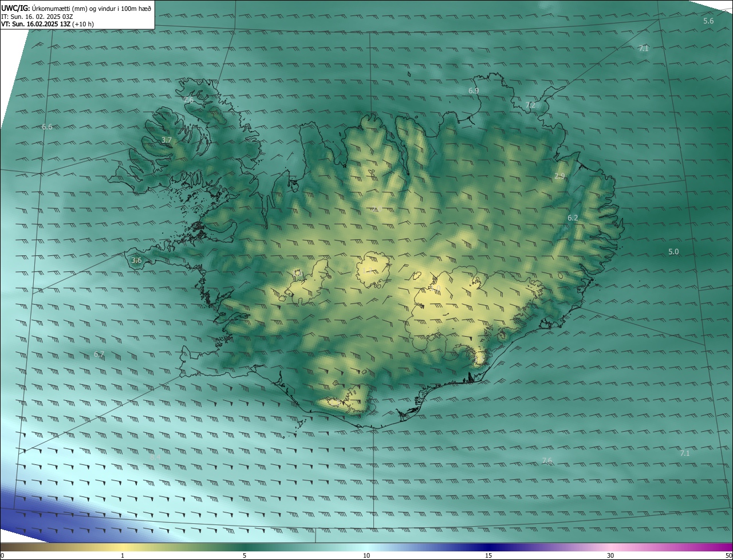Click the 30 tick on color scale
The image size is (733, 560).
pos(610,555)
